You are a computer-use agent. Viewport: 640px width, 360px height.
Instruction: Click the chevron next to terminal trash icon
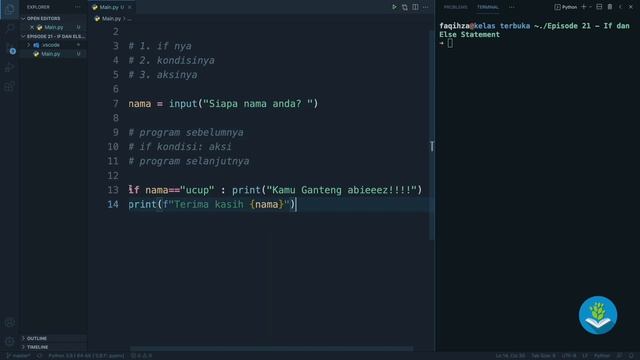[x=620, y=7]
